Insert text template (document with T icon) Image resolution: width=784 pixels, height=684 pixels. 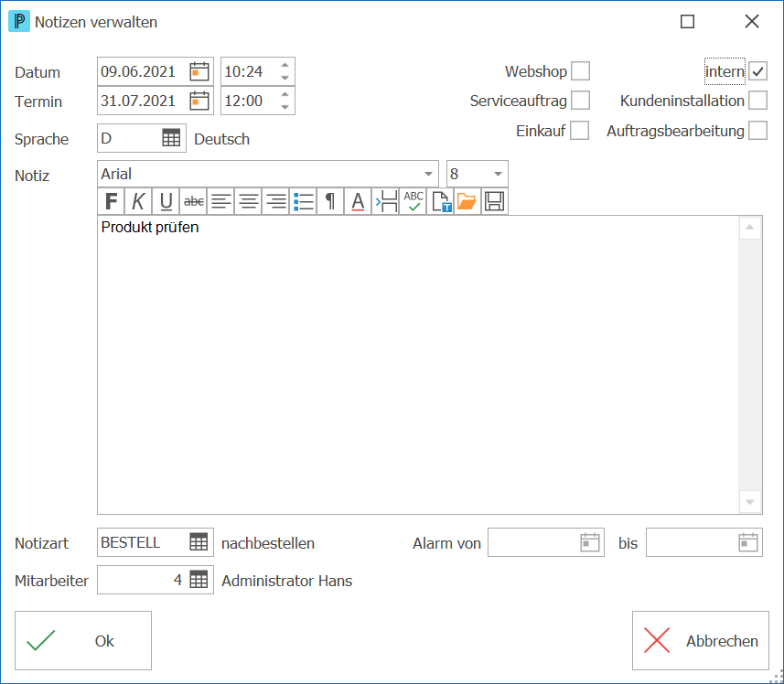click(441, 201)
